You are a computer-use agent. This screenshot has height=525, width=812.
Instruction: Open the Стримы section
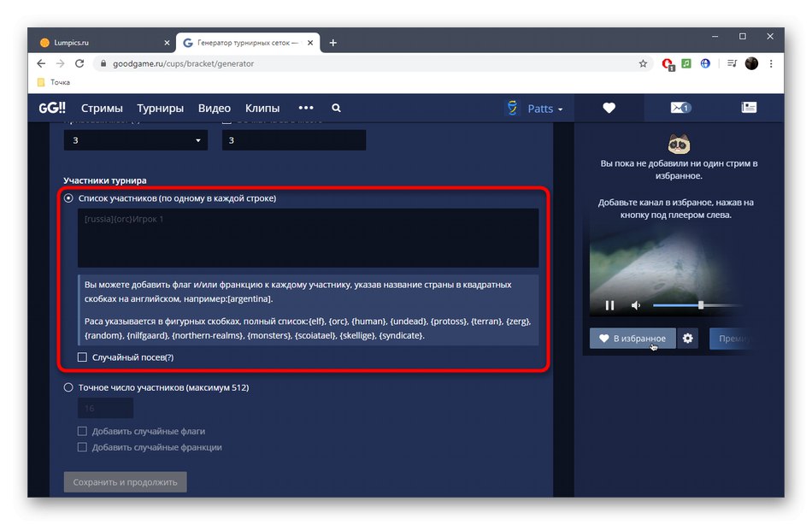102,109
